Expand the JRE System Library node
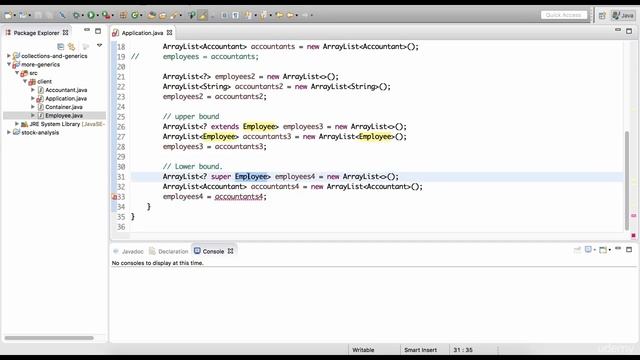The width and height of the screenshot is (640, 360). pos(17,124)
